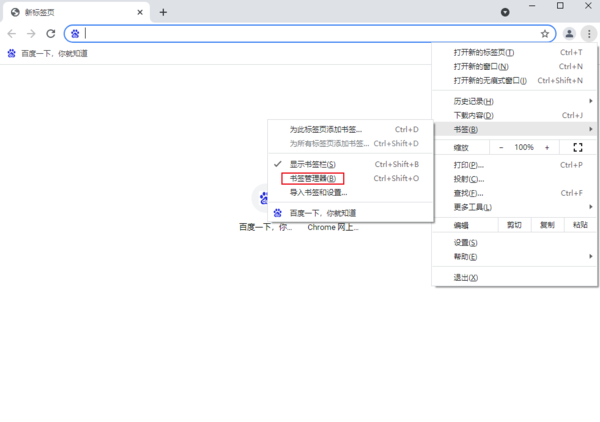This screenshot has width=600, height=422.
Task: Open 书签管理器 from the bookmarks submenu
Action: (x=312, y=178)
